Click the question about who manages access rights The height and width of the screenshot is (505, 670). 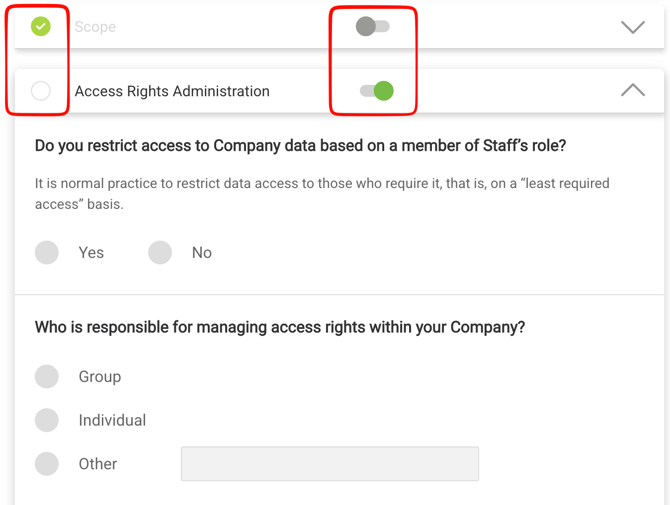coord(280,327)
